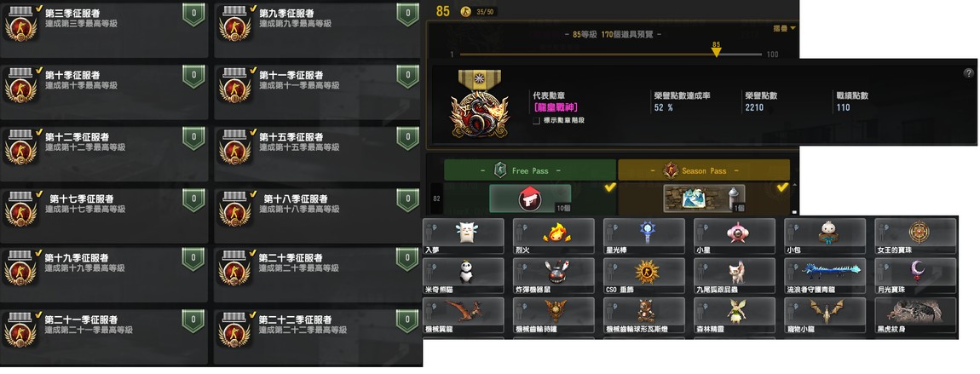Click the reward list scroll up arrow
Image resolution: width=980 pixels, height=374 pixels.
click(x=795, y=186)
